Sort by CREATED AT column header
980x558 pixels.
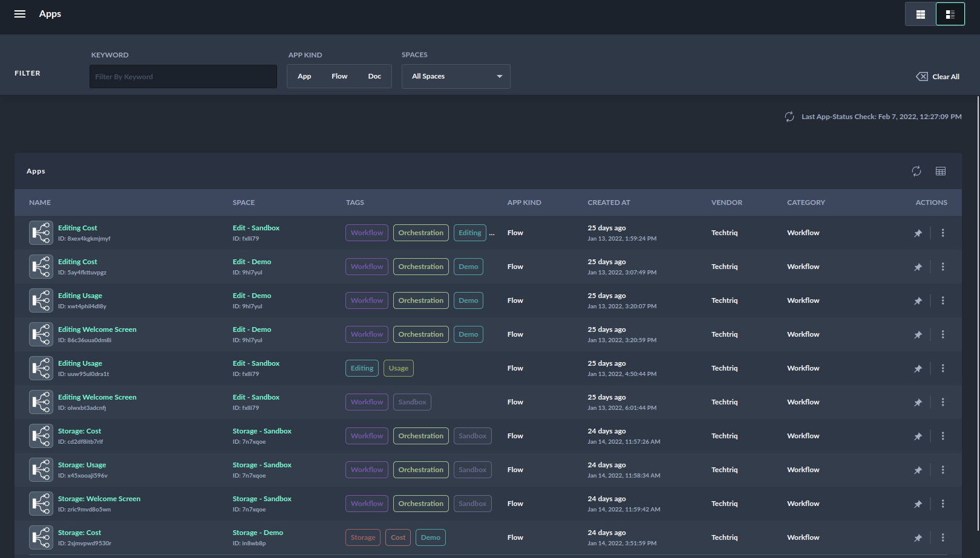click(609, 203)
